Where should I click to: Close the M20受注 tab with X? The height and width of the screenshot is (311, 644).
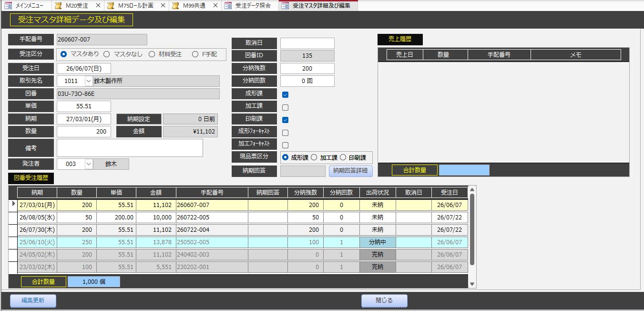coord(98,6)
